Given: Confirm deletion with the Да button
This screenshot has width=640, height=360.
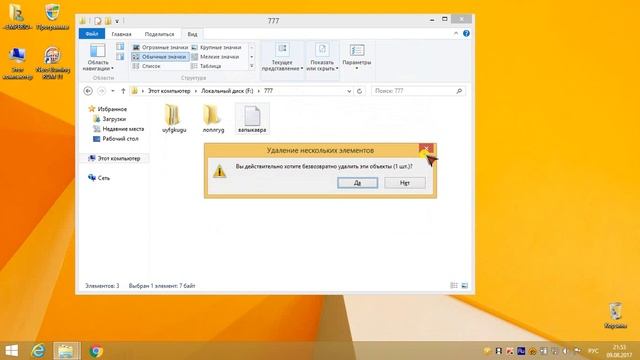Looking at the screenshot, I should [358, 183].
